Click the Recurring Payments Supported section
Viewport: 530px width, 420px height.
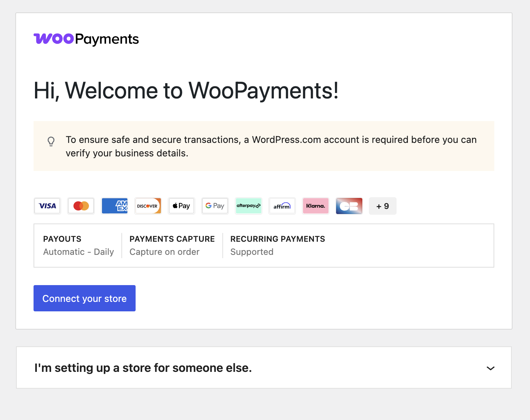278,245
